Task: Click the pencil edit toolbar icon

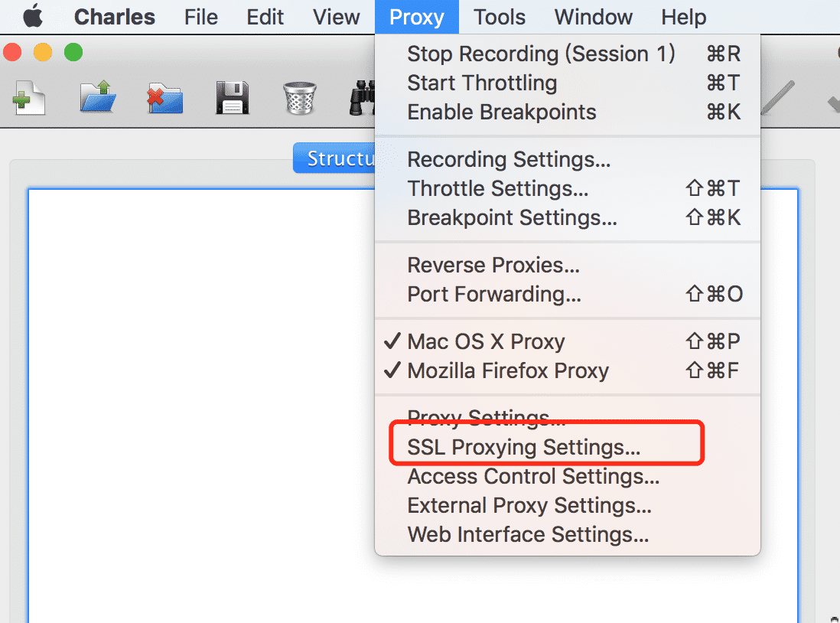Action: point(777,97)
